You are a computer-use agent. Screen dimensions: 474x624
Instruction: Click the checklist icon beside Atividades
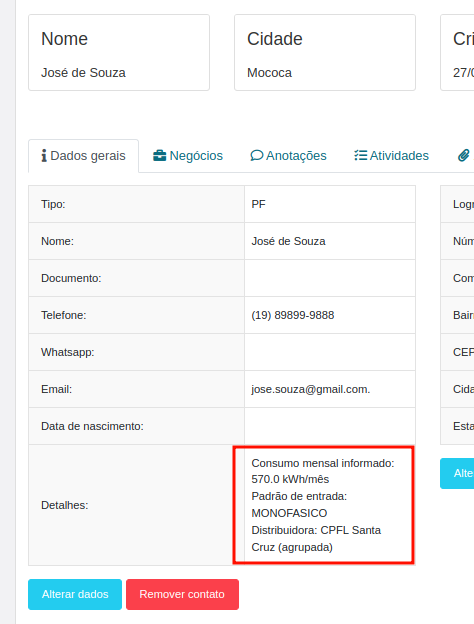click(x=361, y=155)
